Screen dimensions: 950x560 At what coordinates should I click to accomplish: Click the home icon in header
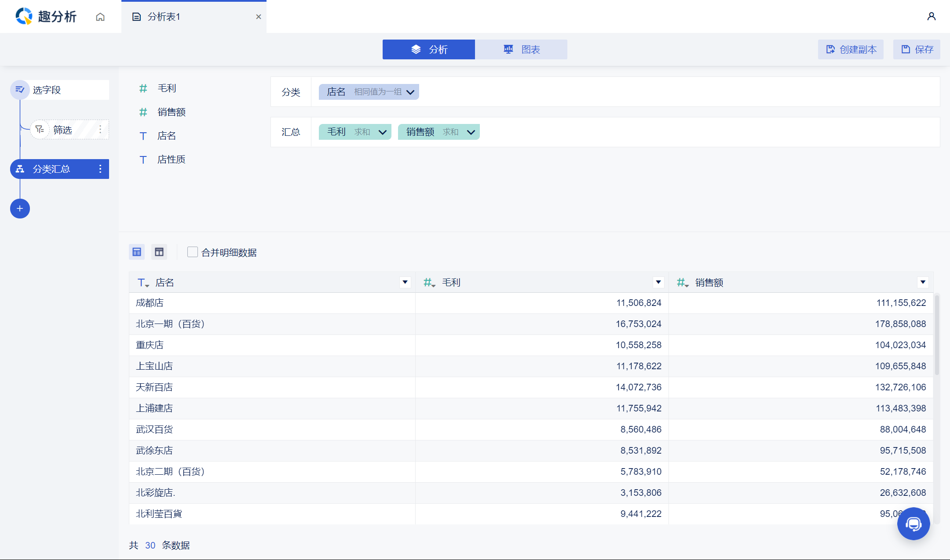tap(100, 17)
